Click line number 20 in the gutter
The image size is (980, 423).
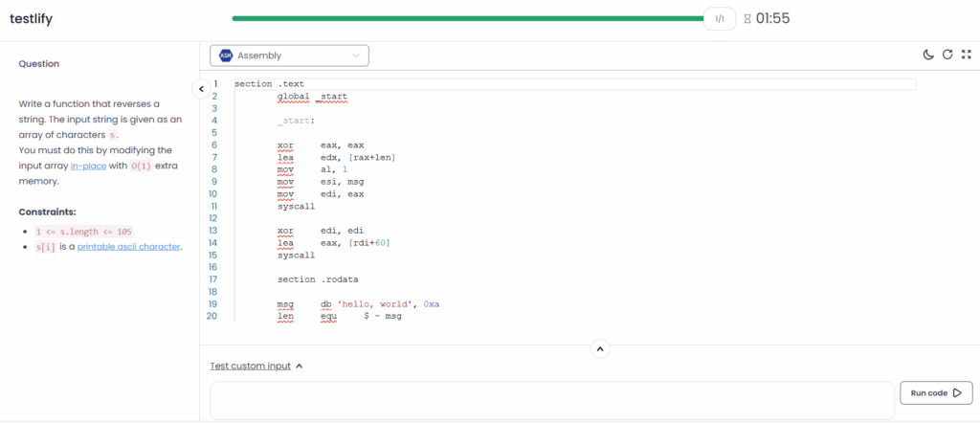tap(212, 316)
